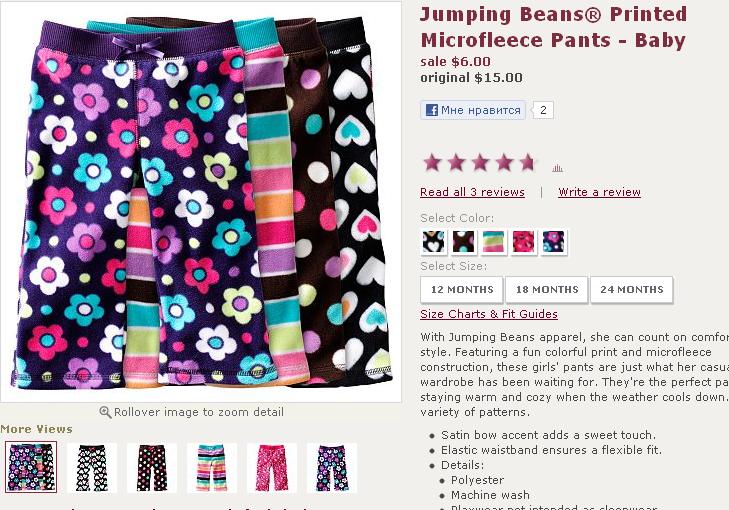View the black hearts pants thumbnail
This screenshot has width=729, height=510.
click(x=92, y=468)
